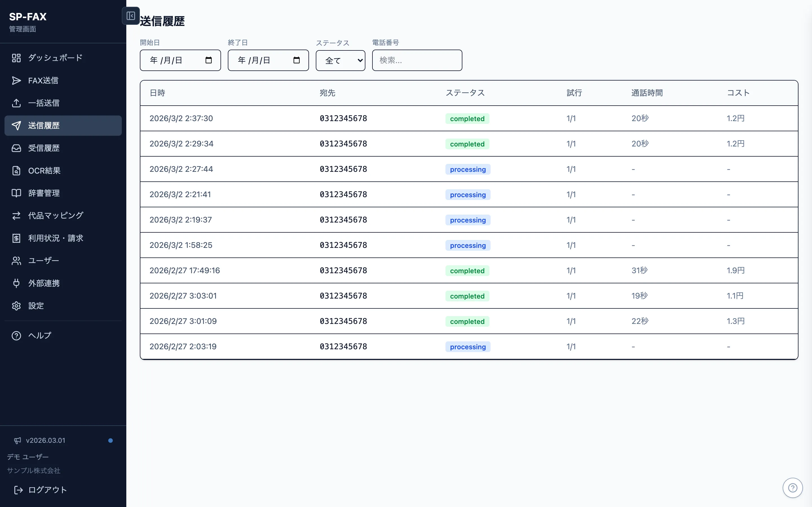Open the 開始日 date picker calendar
The image size is (812, 507).
pos(208,60)
